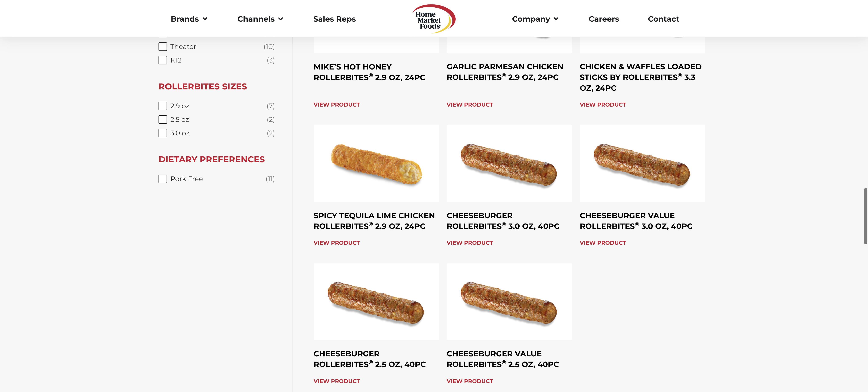Open the Channels dropdown menu
Viewport: 868px width, 392px height.
pyautogui.click(x=260, y=19)
